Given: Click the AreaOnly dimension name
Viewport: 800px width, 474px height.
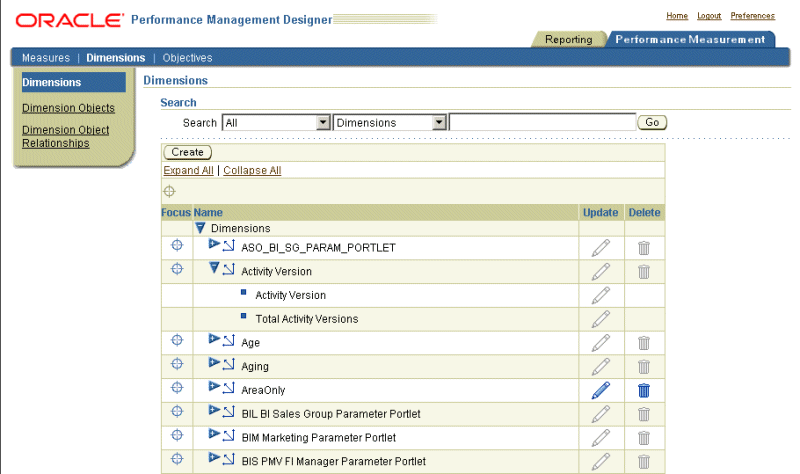Looking at the screenshot, I should (263, 390).
